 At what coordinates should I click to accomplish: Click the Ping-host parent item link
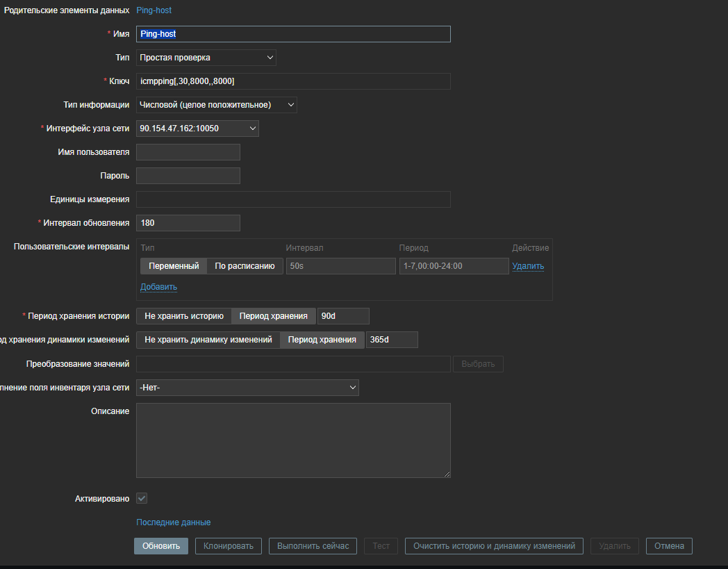click(x=154, y=10)
